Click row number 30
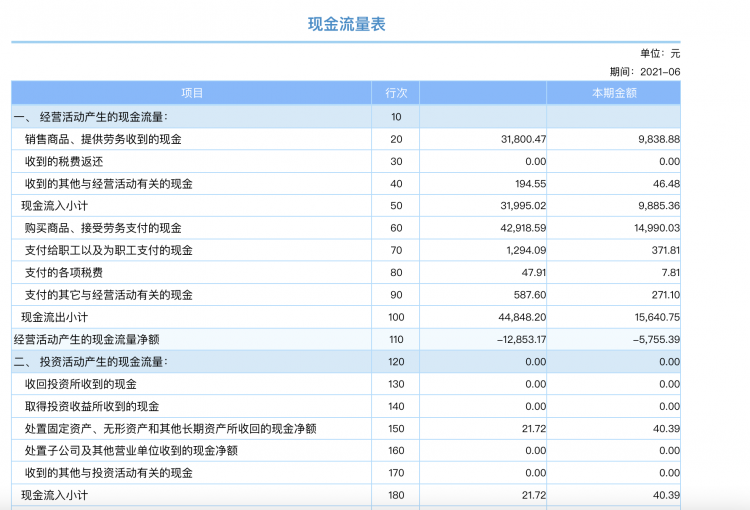 [x=396, y=162]
